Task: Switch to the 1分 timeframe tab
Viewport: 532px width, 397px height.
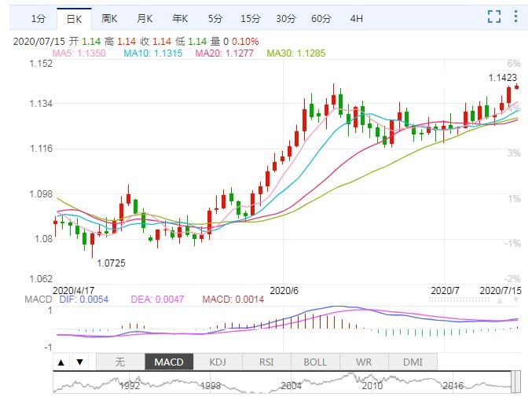Action: tap(38, 17)
